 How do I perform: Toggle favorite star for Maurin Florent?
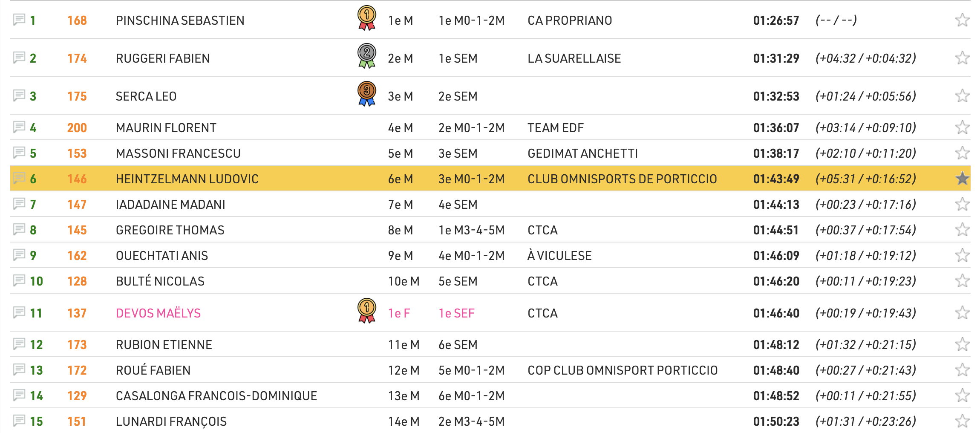tap(962, 127)
